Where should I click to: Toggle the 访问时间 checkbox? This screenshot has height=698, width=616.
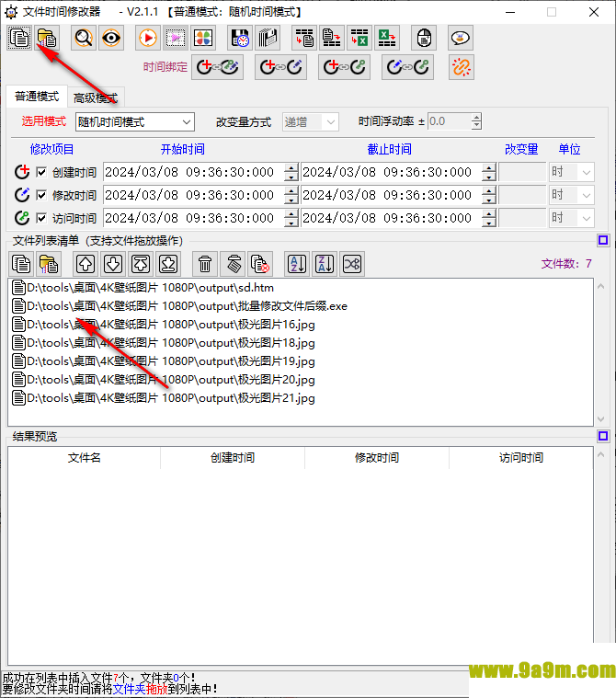click(41, 218)
